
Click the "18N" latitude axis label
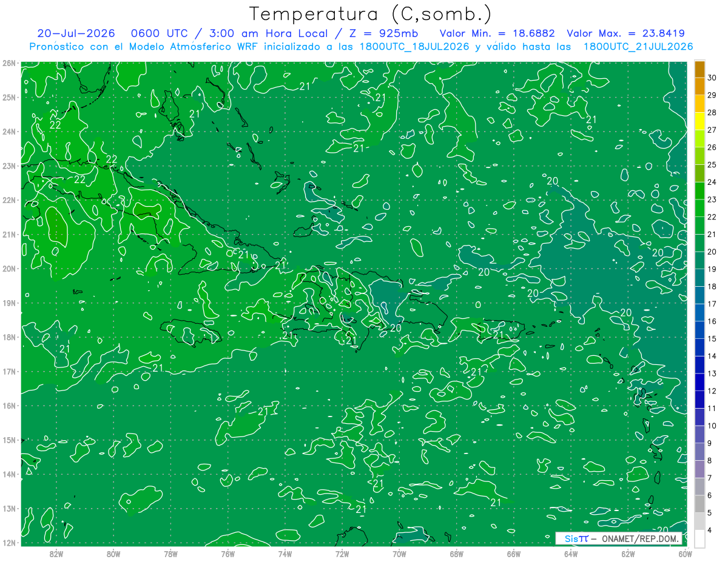9,337
